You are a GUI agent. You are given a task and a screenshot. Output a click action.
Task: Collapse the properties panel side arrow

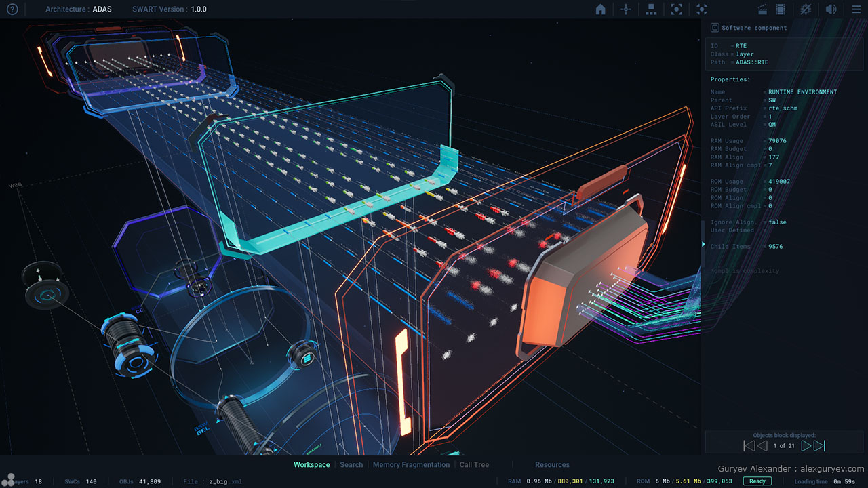coord(703,244)
